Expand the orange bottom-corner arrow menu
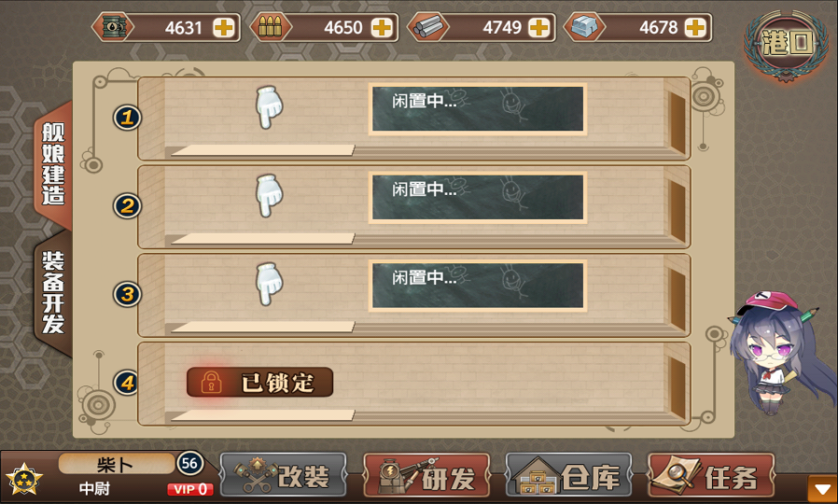Viewport: 838px width, 504px height. coord(821,488)
